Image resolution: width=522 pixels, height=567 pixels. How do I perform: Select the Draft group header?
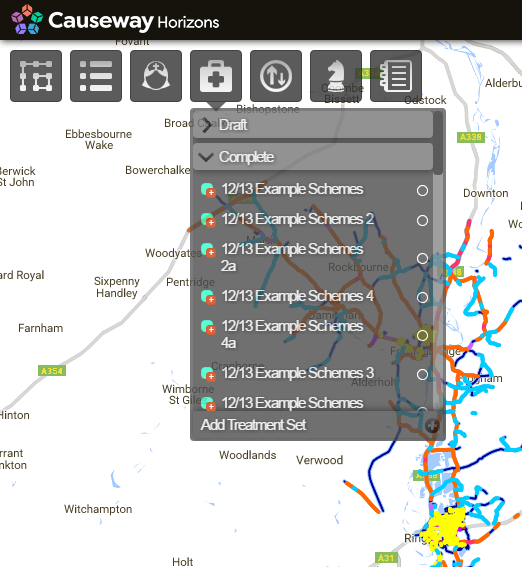point(313,125)
